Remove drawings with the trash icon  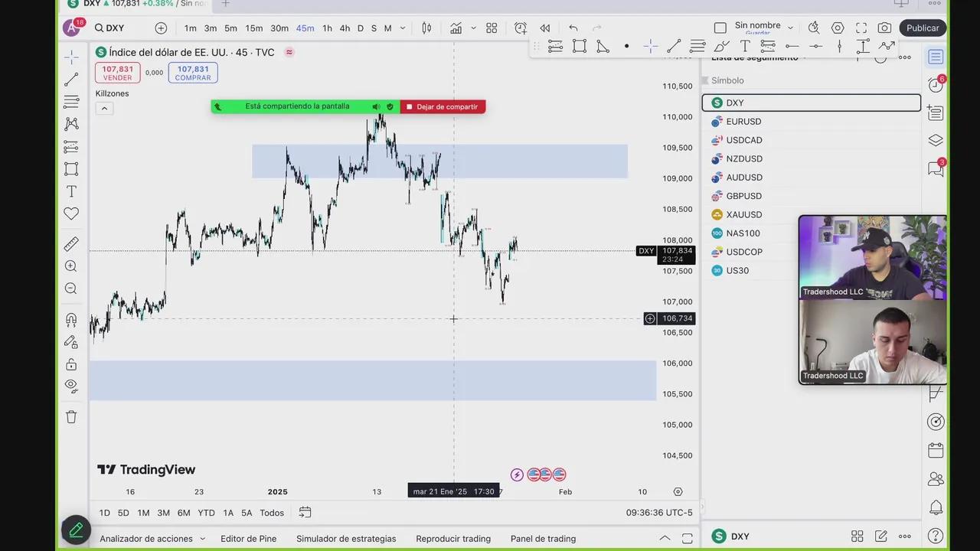tap(71, 417)
